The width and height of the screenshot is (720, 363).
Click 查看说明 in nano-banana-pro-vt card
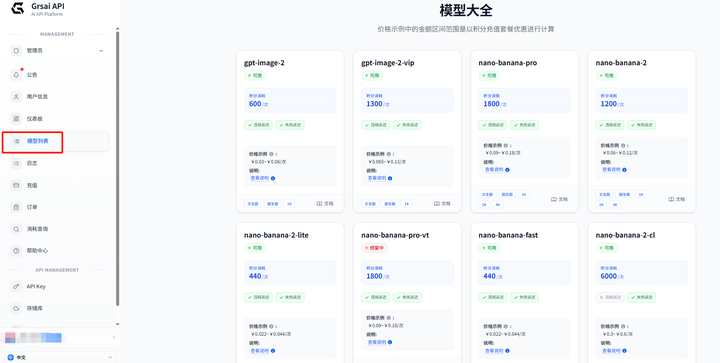(377, 342)
